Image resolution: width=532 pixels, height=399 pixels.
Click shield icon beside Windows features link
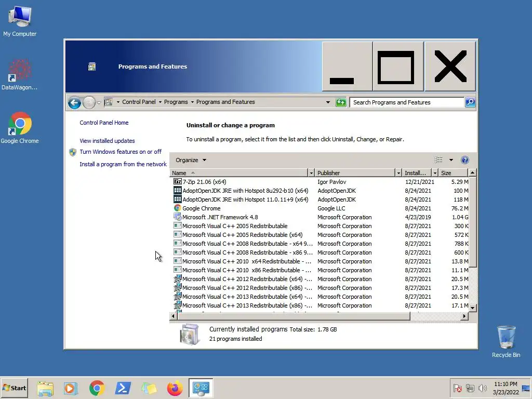73,152
